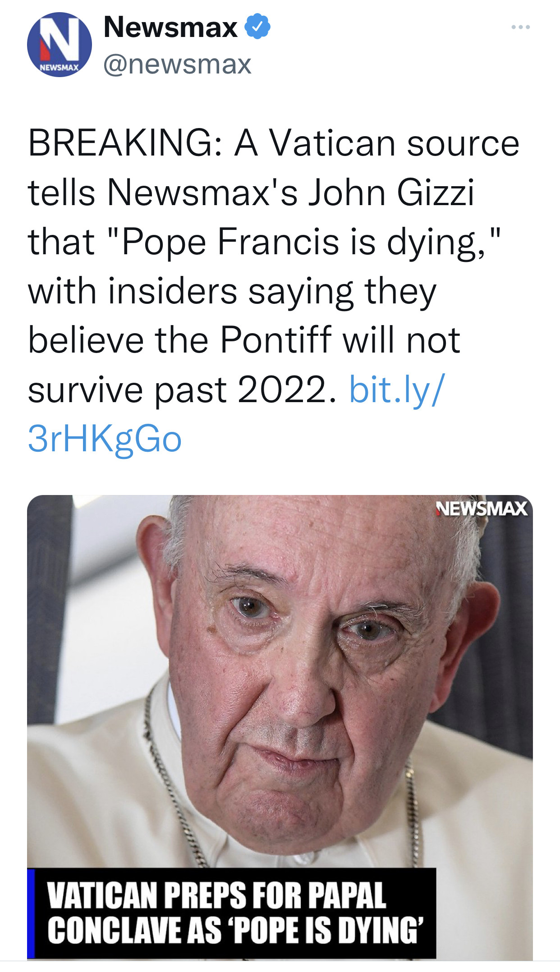Click the blue bar beside the caption
Screen dimensions: 560x972
tap(31, 913)
